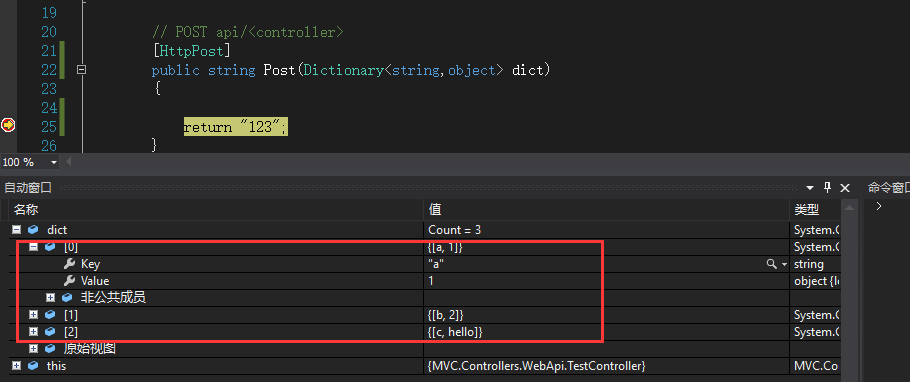Click the Post method name
Viewport: 910px width, 382px height.
tap(278, 70)
